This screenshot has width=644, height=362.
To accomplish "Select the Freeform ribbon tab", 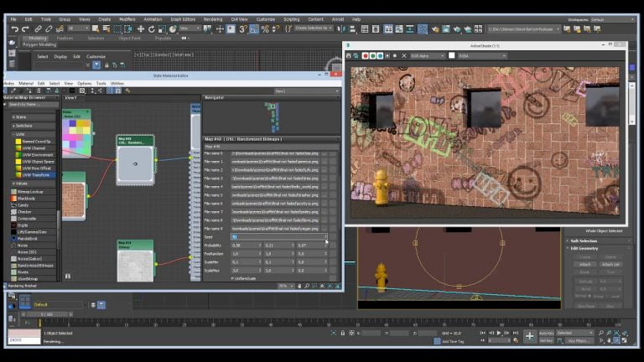I will click(65, 39).
